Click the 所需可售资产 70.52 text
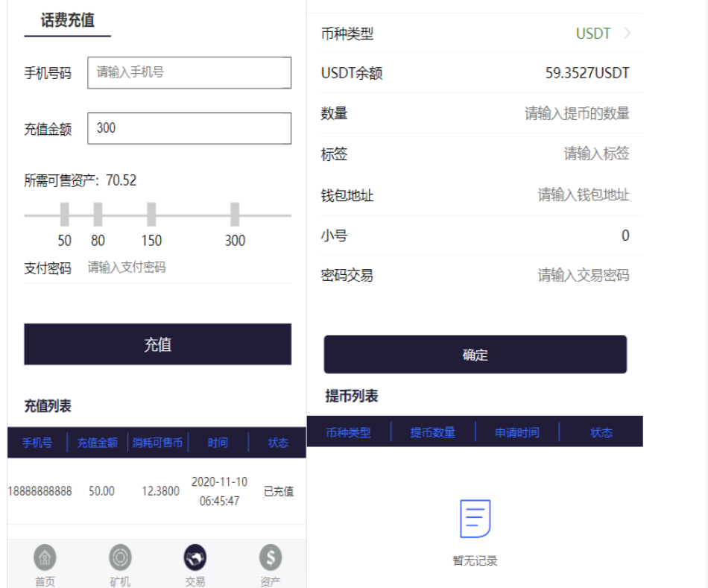708x588 pixels. click(x=80, y=180)
